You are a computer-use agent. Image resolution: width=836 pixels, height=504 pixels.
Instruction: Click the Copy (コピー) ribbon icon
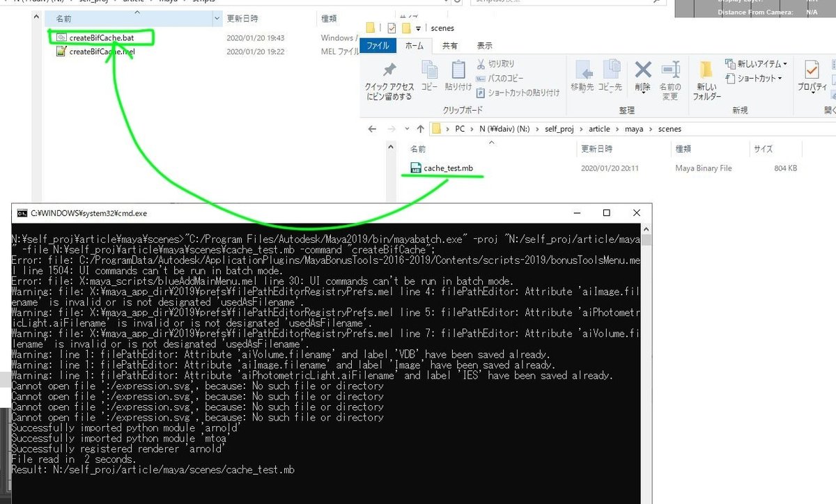point(429,70)
